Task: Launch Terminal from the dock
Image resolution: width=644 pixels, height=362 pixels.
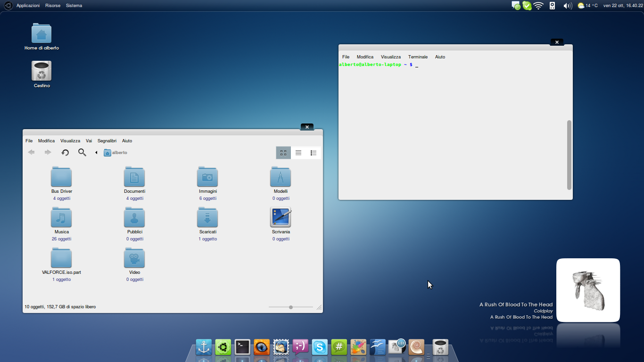Action: point(242,347)
